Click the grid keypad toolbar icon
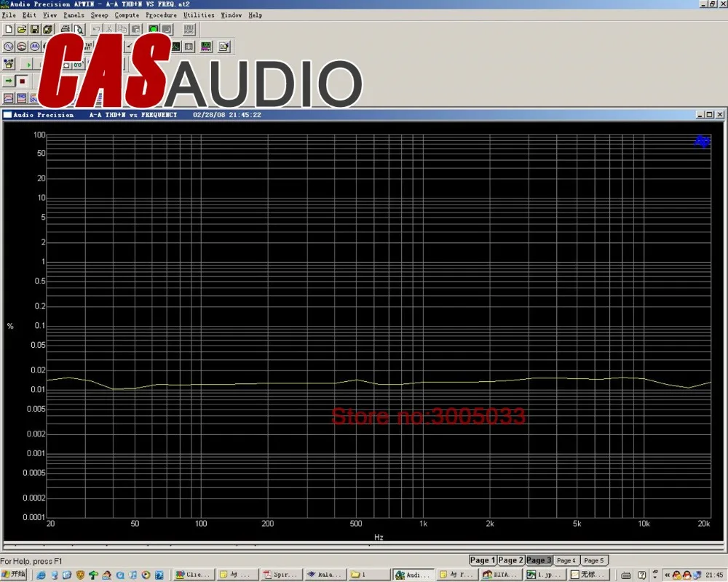Screen dimensions: 728x582 (x=189, y=29)
